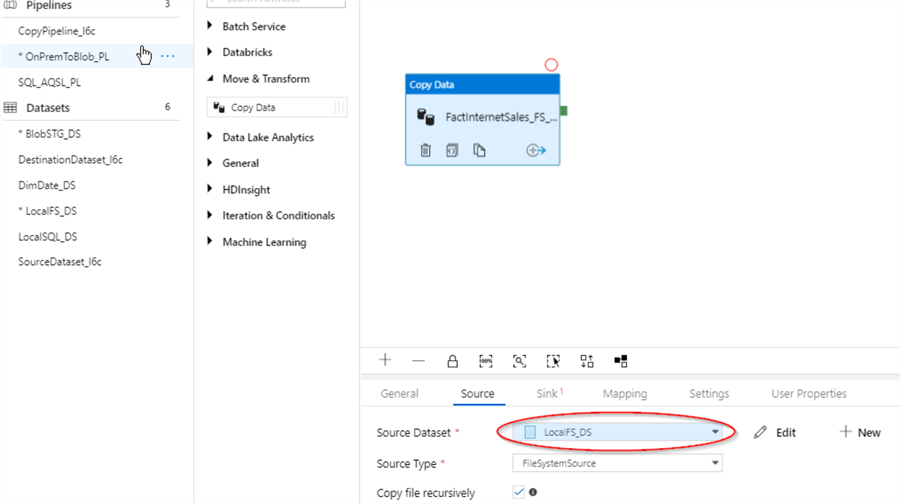The image size is (900, 504).
Task: Switch to the General tab
Action: [x=399, y=393]
